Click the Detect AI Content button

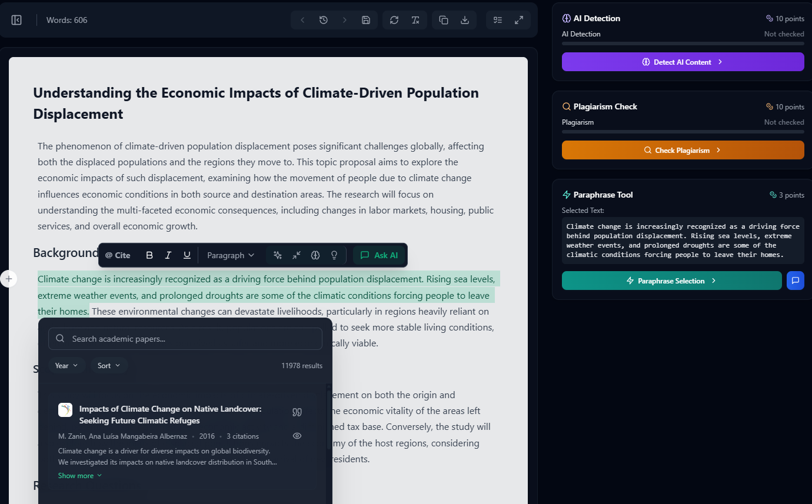tap(683, 62)
